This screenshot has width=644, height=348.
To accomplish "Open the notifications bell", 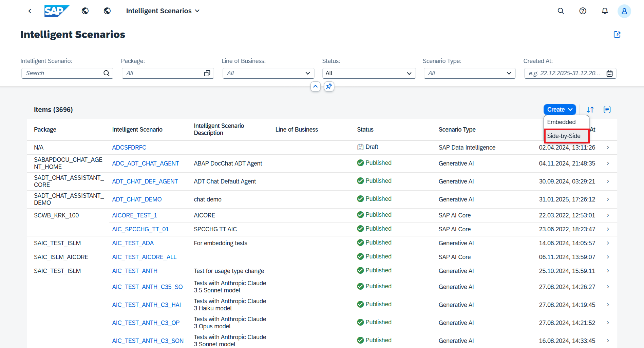I will (605, 11).
